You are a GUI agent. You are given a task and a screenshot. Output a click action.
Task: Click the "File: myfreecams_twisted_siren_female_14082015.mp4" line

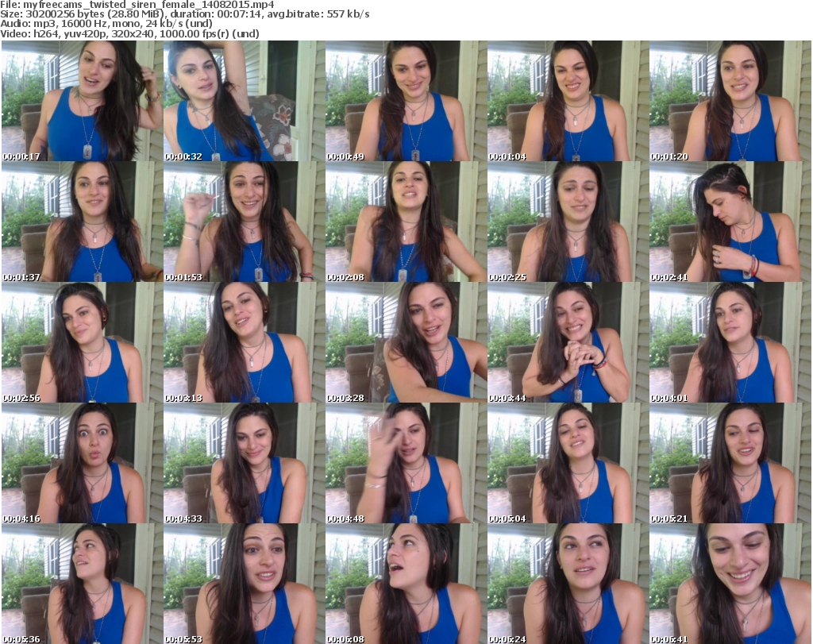tap(137, 5)
